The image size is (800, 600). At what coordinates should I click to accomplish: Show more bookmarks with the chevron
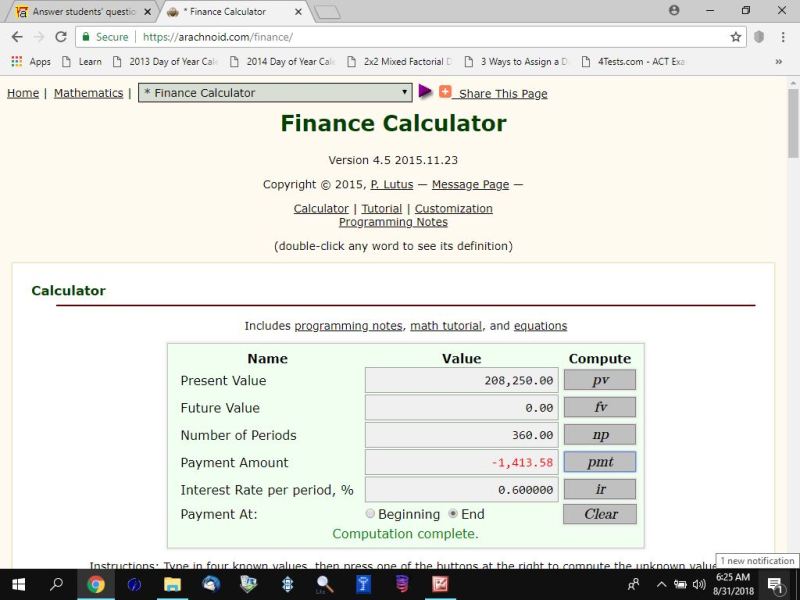tap(779, 62)
